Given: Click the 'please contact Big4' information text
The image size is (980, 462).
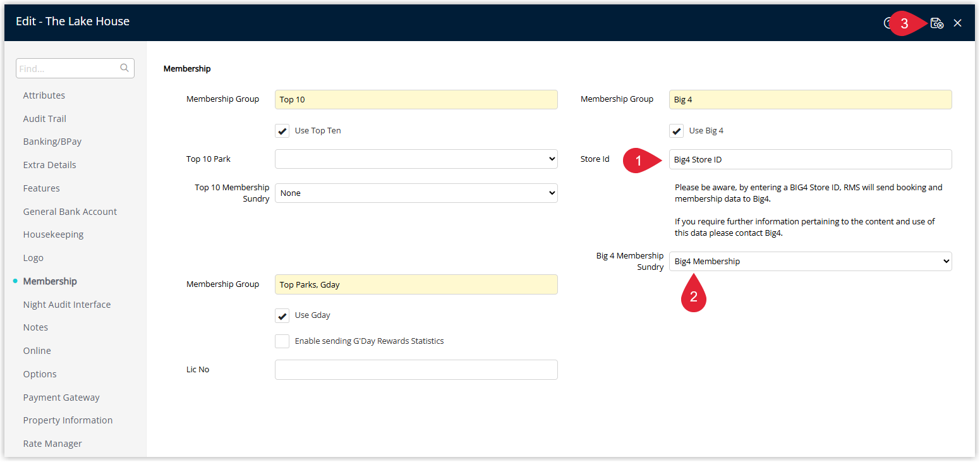Looking at the screenshot, I should (x=805, y=228).
